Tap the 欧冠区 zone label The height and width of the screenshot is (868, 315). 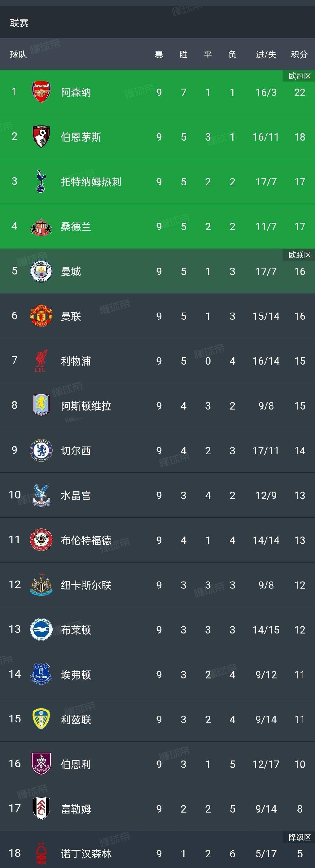300,76
